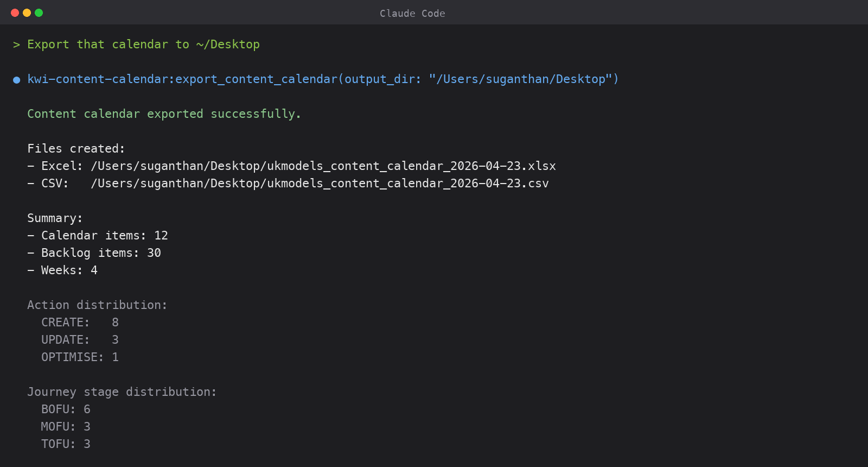Click the 'CREATE: 8' row
The width and height of the screenshot is (868, 467).
80,323
